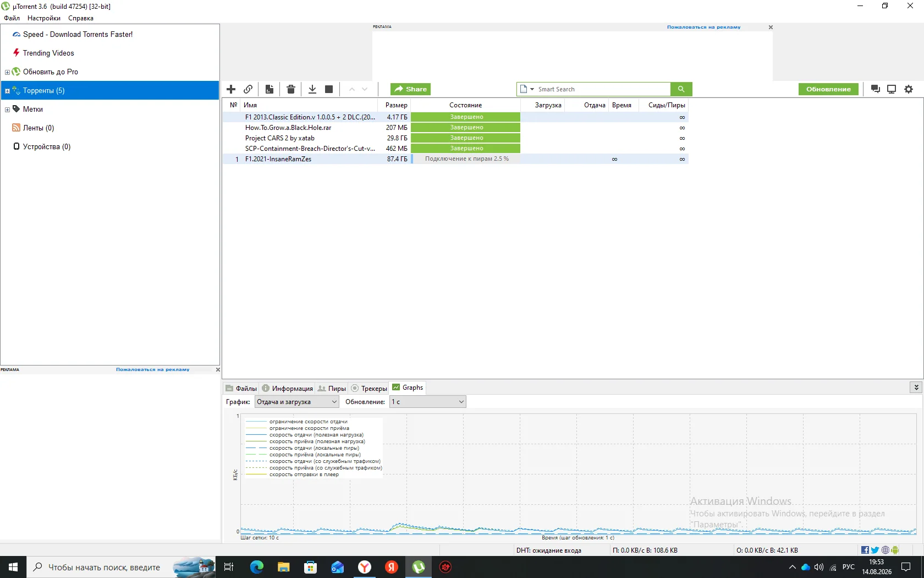Move torrent up in queue
The height and width of the screenshot is (578, 924).
[x=352, y=89]
